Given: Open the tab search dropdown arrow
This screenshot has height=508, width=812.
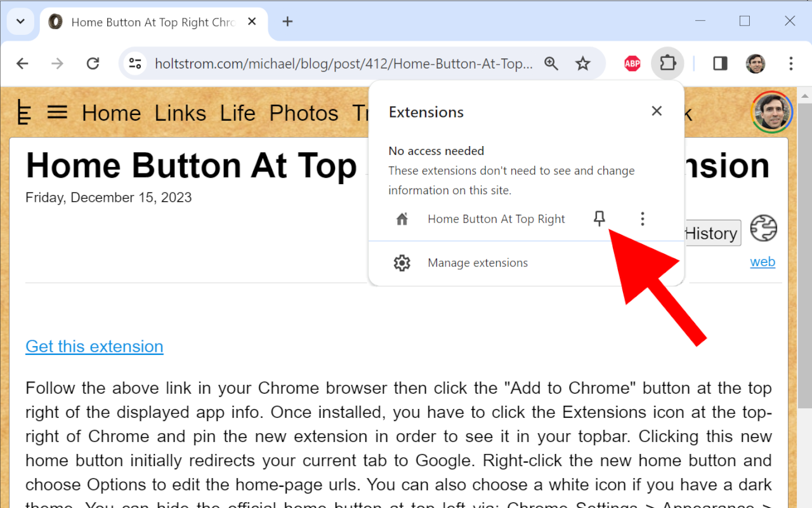Looking at the screenshot, I should 20,22.
